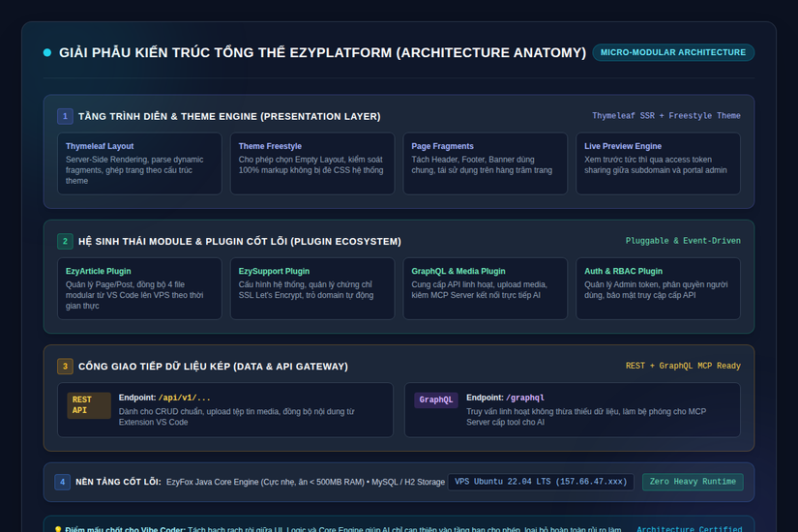Screen dimensions: 798x532
Task: Click the /api/v1/... endpoint text
Action: (x=184, y=398)
